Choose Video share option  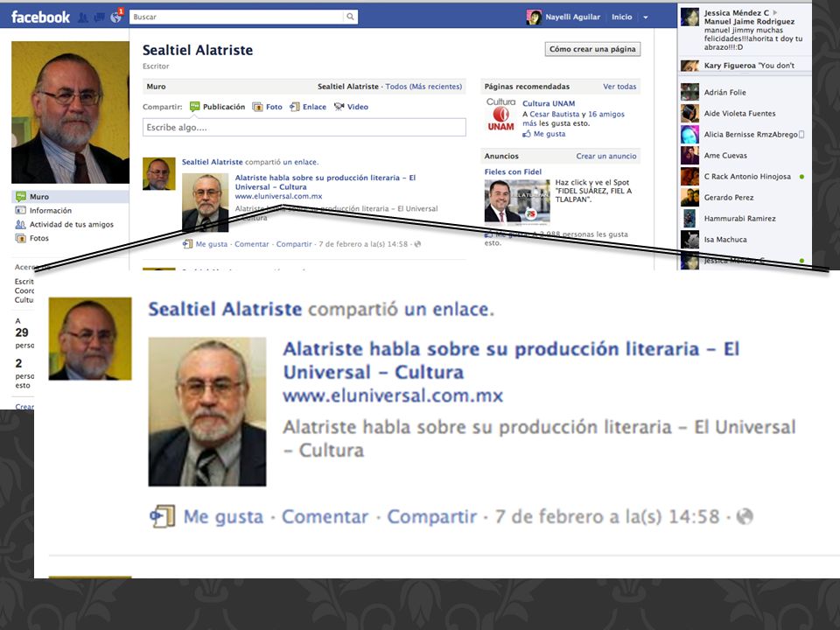(x=351, y=107)
